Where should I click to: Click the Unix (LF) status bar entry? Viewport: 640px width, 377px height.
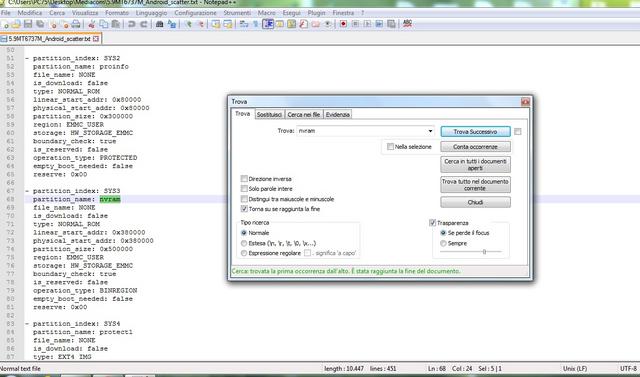click(x=575, y=369)
